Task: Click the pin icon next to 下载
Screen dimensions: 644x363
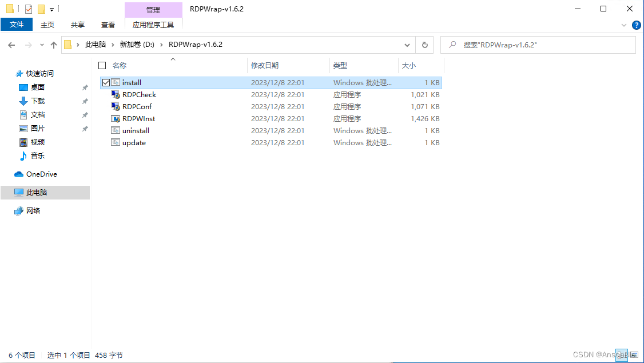Action: pyautogui.click(x=85, y=101)
